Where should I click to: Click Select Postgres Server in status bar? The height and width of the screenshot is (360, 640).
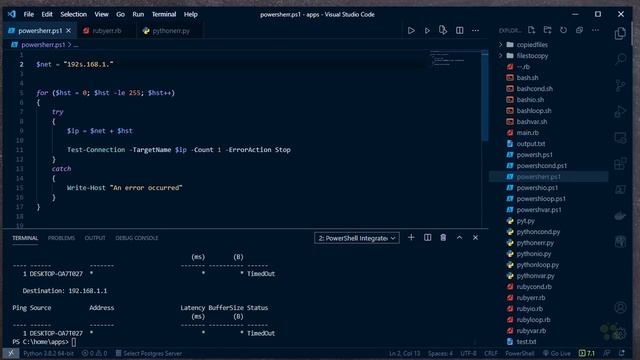pyautogui.click(x=149, y=353)
